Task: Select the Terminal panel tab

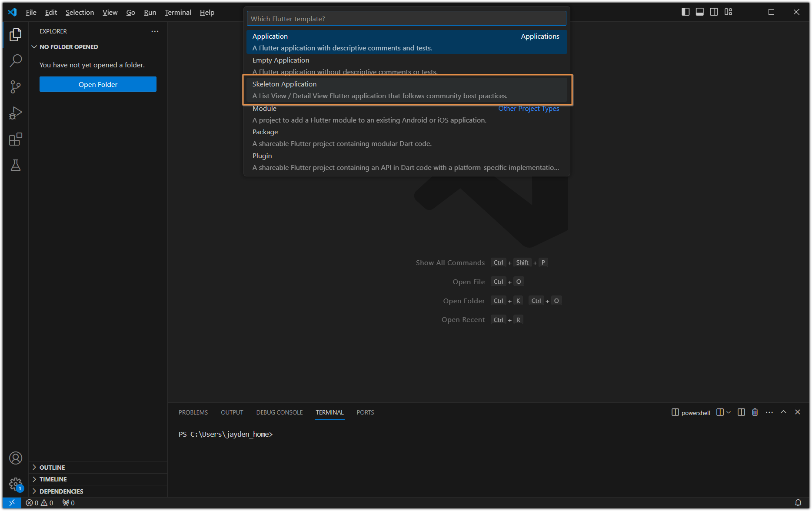Action: [329, 412]
